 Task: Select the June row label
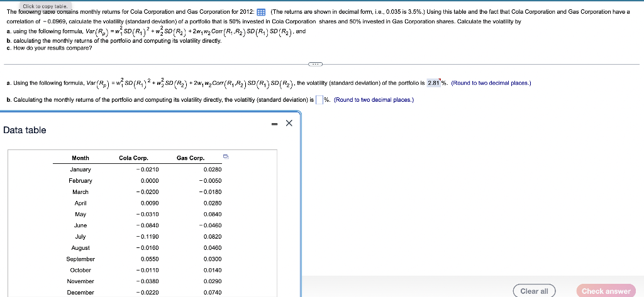80,225
